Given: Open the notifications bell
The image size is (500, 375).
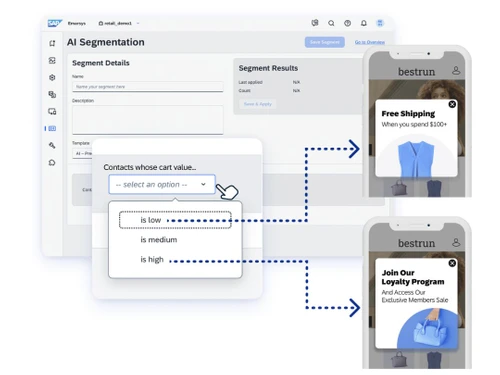Looking at the screenshot, I should tap(364, 23).
